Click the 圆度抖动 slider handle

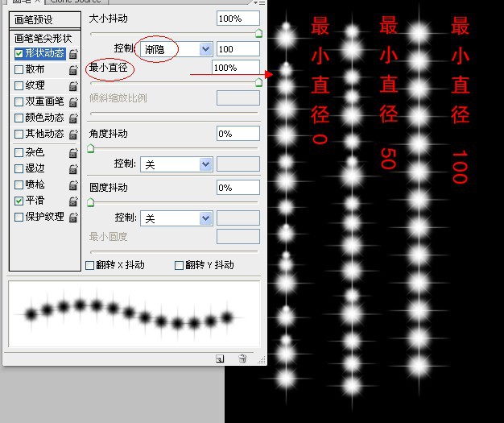point(91,202)
